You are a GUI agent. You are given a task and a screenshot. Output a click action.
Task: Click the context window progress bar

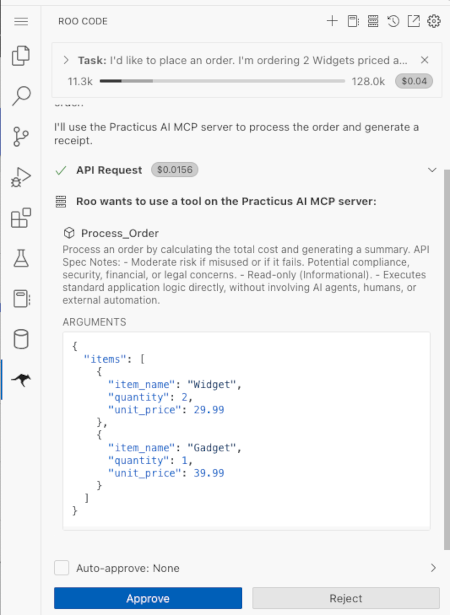tap(222, 81)
